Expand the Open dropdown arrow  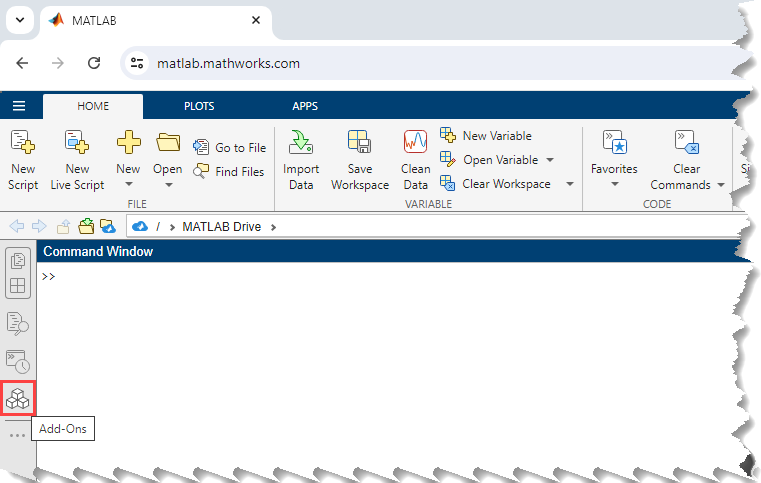[x=168, y=185]
